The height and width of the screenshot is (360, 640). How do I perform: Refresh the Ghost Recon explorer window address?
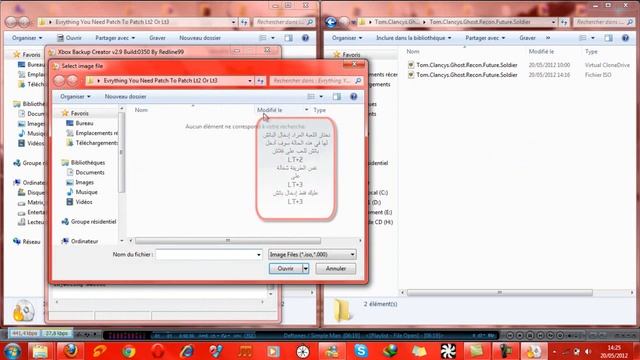tap(564, 22)
